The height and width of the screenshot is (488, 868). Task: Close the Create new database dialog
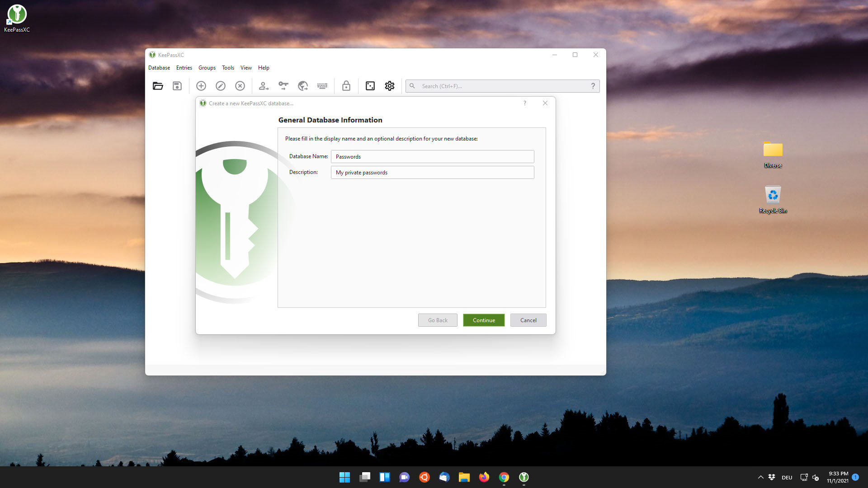point(545,103)
